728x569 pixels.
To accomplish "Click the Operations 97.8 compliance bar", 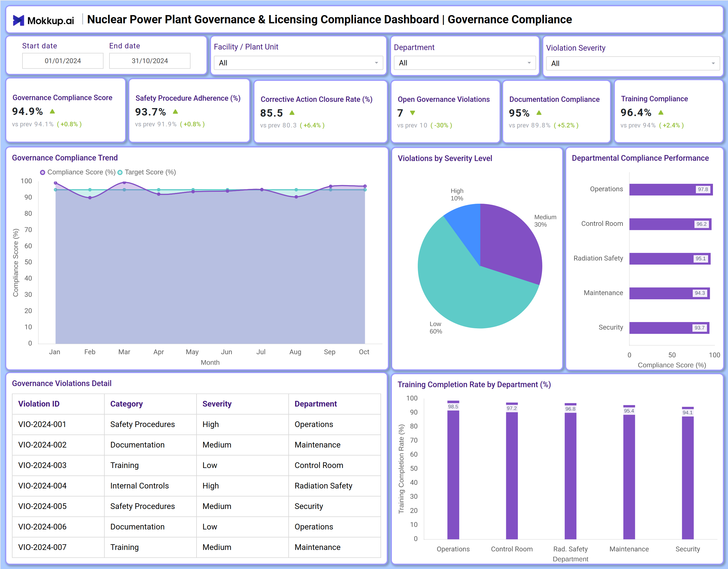I will 671,189.
